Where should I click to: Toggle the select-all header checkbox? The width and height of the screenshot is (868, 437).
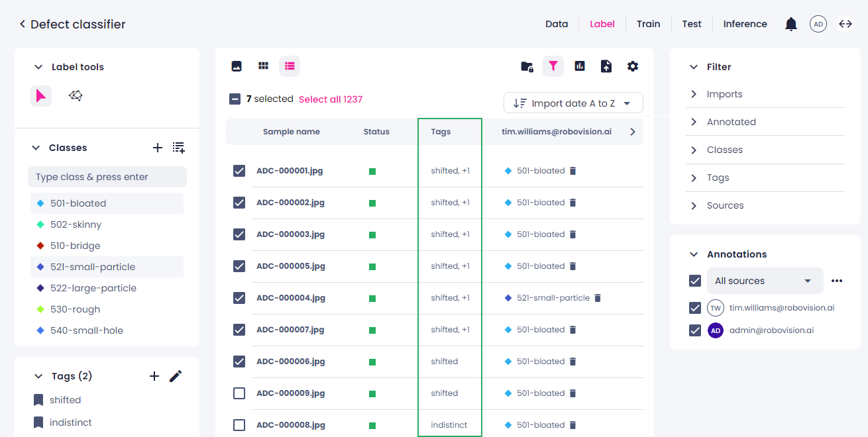tap(235, 99)
